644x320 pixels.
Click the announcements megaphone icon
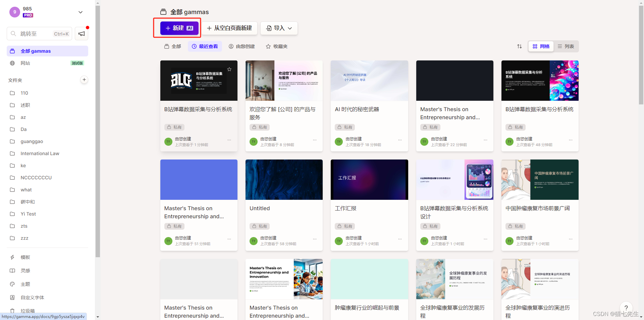pos(82,34)
